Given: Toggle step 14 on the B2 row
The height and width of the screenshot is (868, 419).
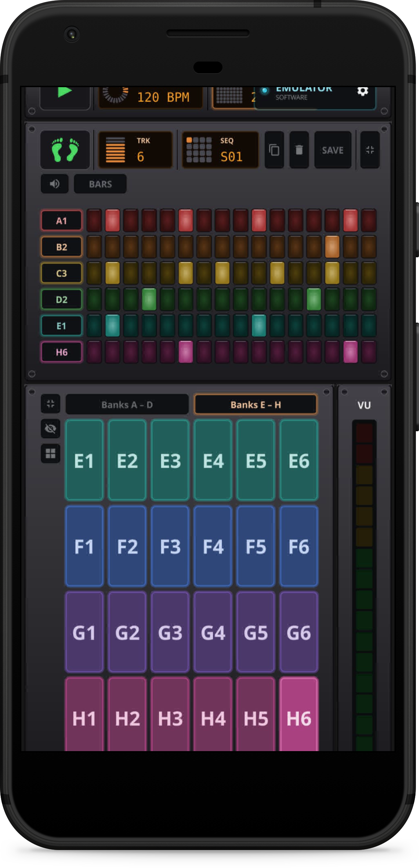Looking at the screenshot, I should pyautogui.click(x=332, y=247).
